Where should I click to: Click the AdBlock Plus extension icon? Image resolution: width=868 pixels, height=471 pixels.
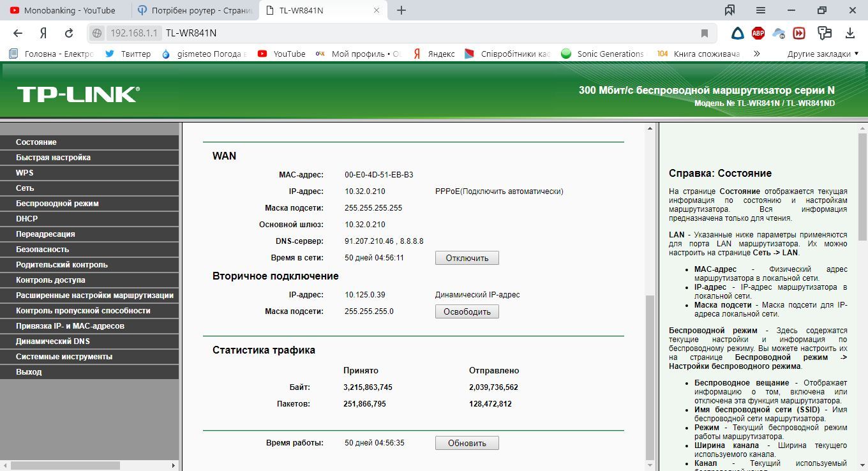point(758,33)
